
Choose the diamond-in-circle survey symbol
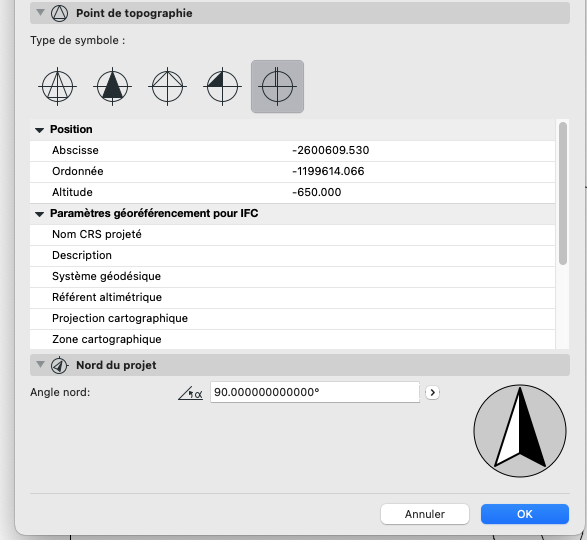coord(167,87)
